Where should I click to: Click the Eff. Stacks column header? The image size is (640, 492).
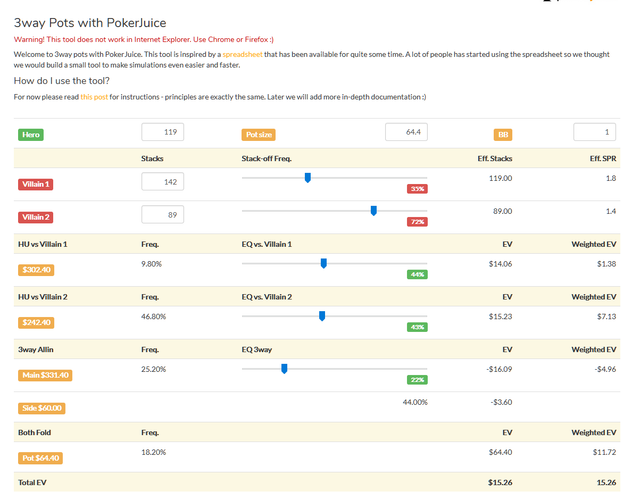point(495,158)
